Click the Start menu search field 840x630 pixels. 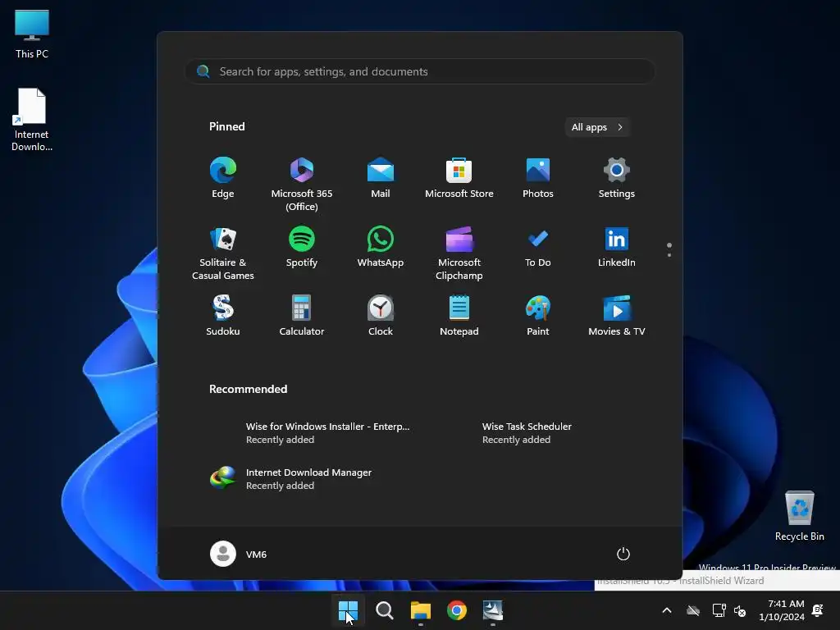[x=420, y=71]
